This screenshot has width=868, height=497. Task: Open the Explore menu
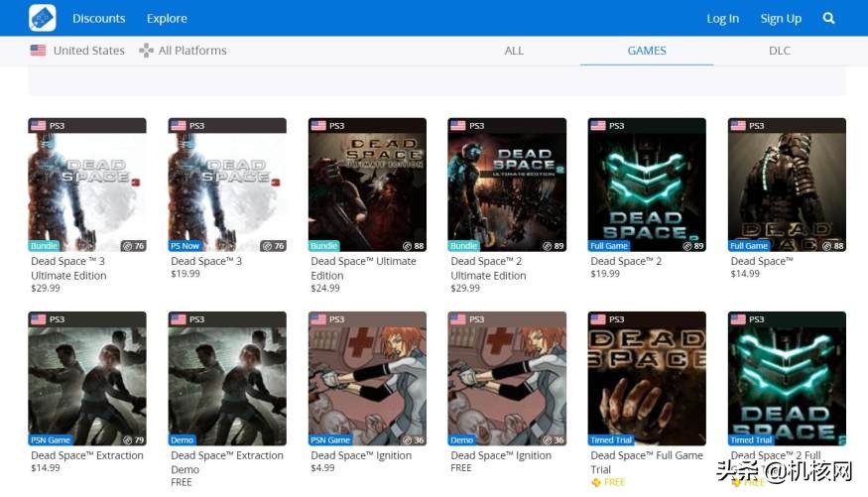coord(167,18)
